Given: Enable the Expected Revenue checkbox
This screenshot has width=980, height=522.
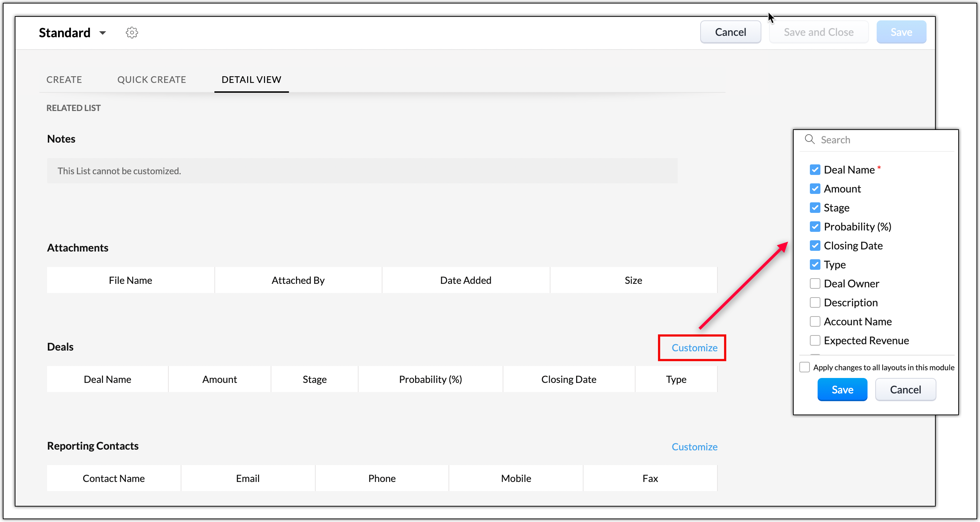Looking at the screenshot, I should [815, 341].
